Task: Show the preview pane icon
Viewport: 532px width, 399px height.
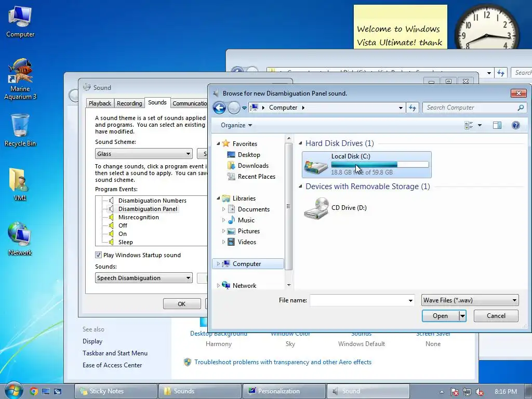Action: pos(497,125)
